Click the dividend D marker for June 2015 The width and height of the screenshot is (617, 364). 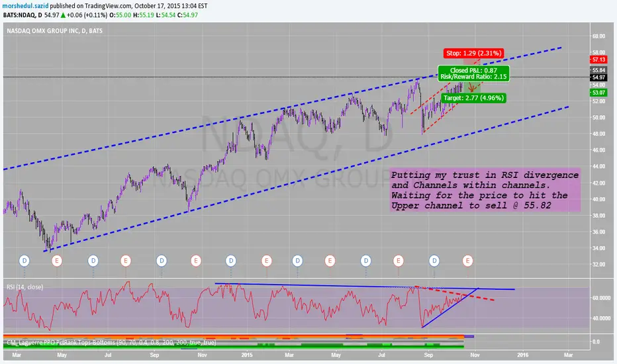366,261
